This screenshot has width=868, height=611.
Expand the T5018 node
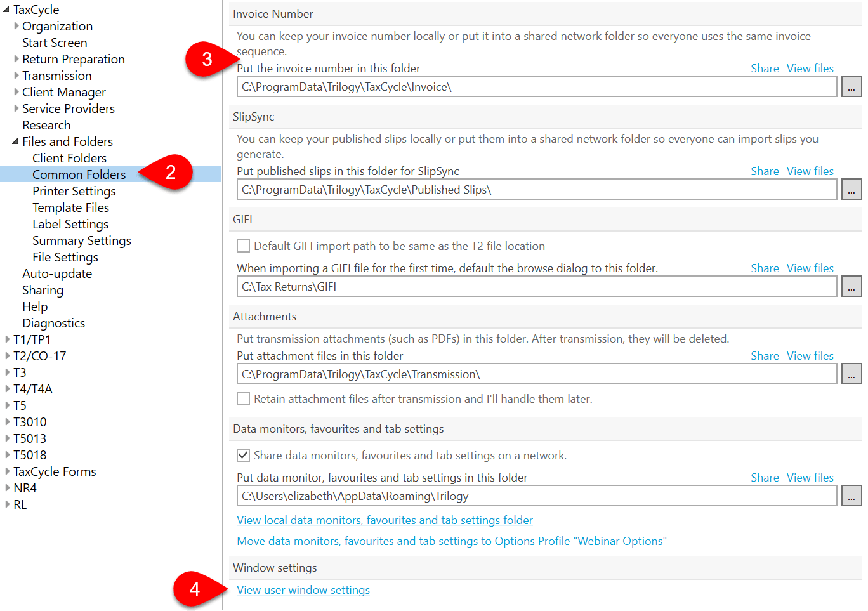[7, 455]
